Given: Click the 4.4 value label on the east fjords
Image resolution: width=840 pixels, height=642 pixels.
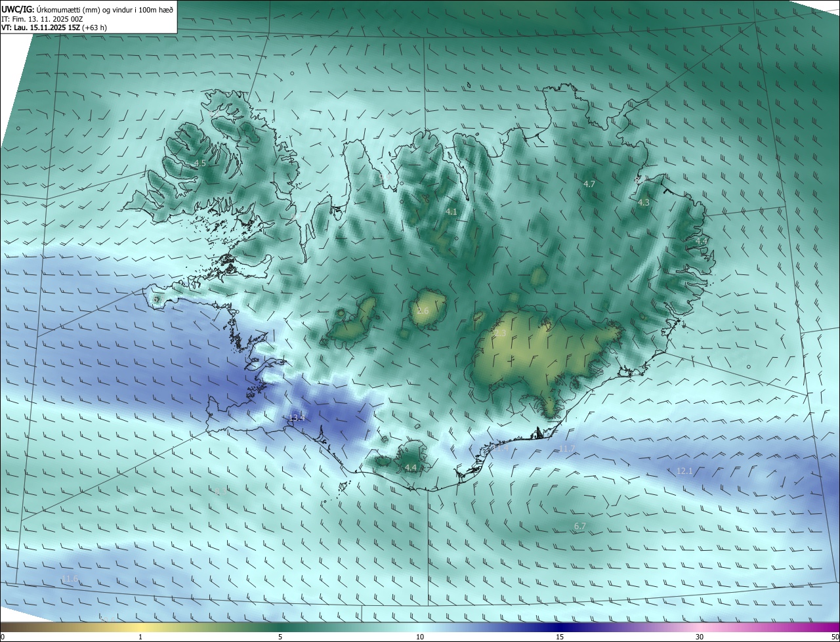Looking at the screenshot, I should (x=701, y=241).
